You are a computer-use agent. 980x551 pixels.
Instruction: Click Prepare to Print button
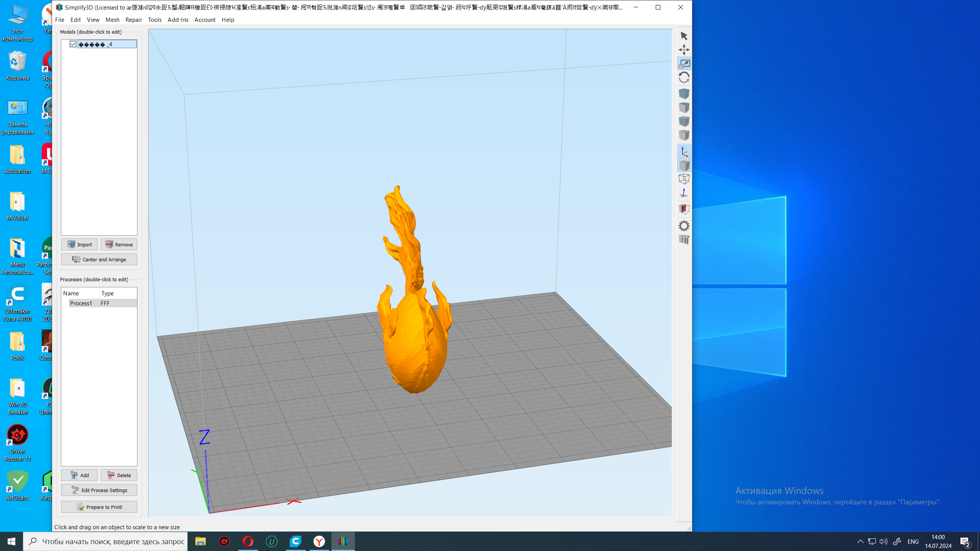pos(99,507)
